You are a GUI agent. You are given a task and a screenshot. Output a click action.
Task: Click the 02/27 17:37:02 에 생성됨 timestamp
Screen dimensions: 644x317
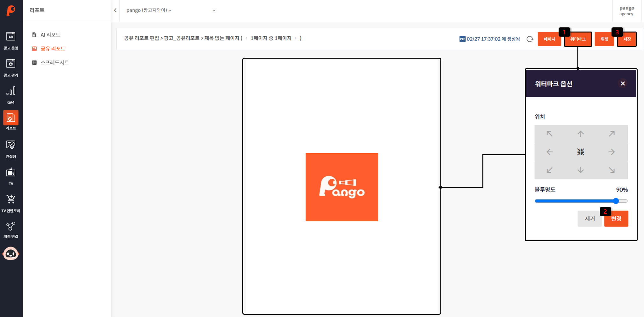493,39
